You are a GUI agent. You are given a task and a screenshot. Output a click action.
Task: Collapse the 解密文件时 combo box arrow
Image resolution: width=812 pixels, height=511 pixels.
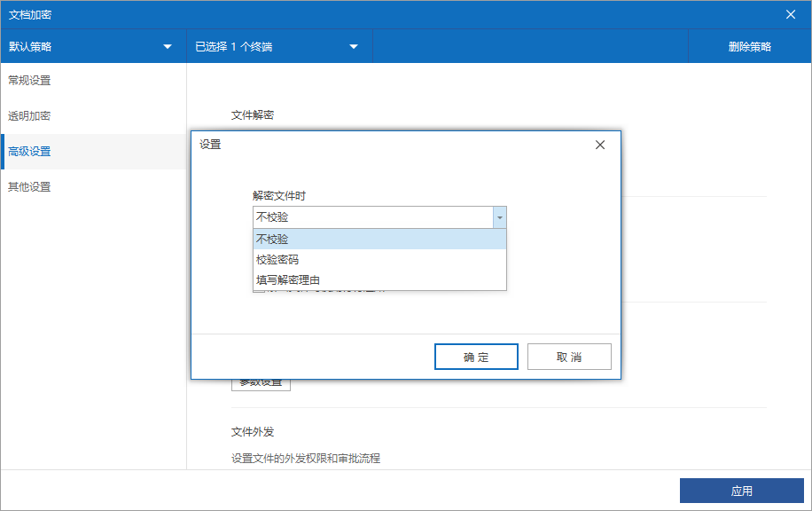pos(500,217)
